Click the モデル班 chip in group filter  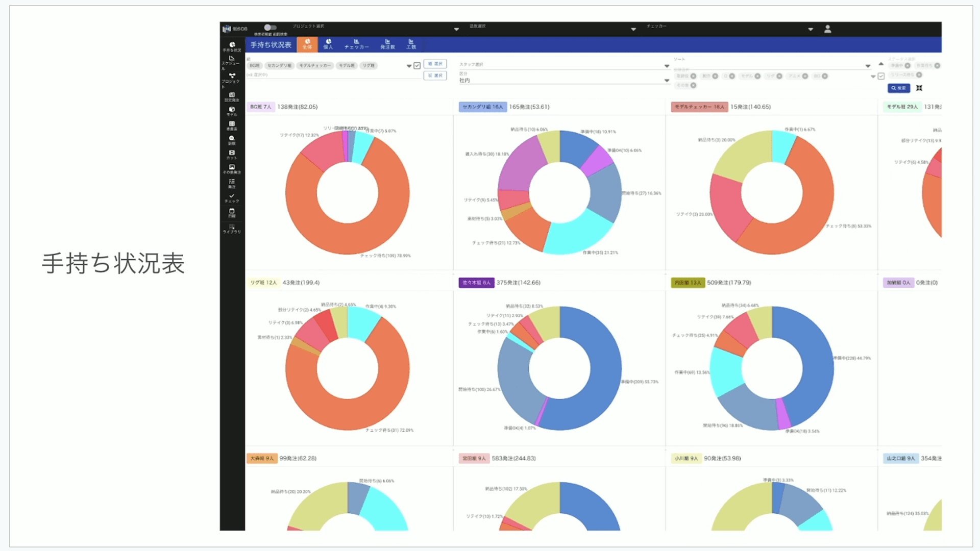tap(347, 66)
